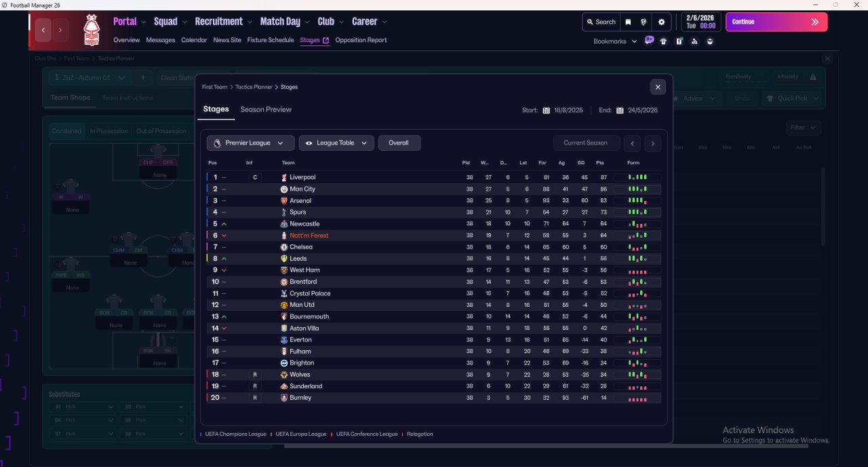Open the News Site submenu item
Screen dimensions: 868x467
[227, 40]
